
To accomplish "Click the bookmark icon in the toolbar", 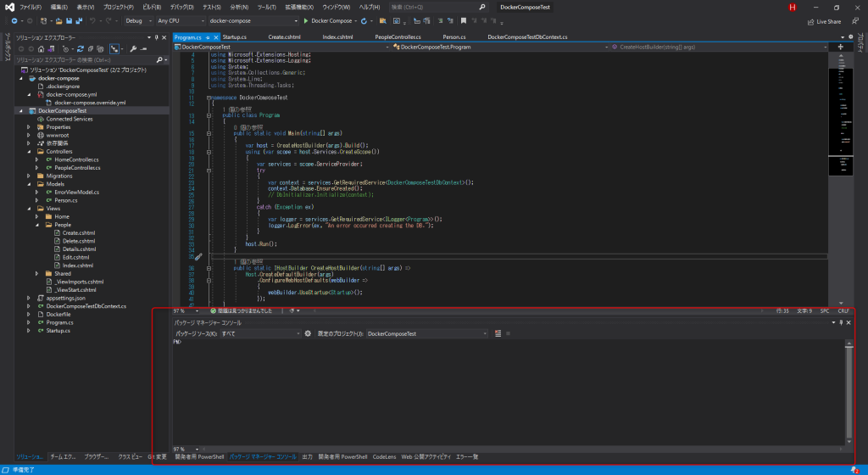I will click(x=464, y=21).
